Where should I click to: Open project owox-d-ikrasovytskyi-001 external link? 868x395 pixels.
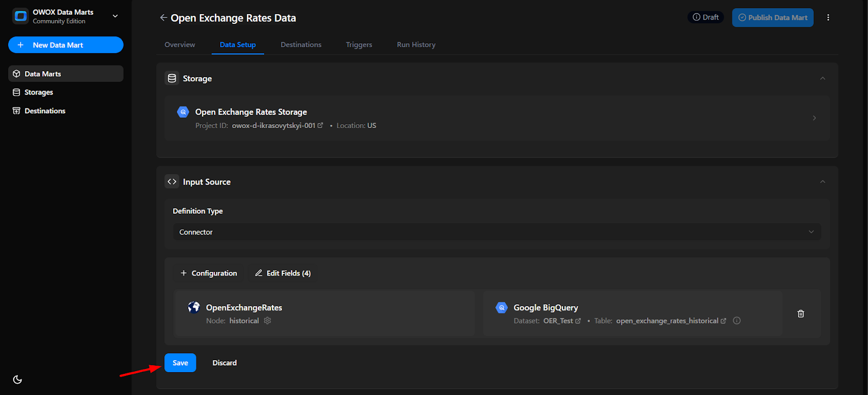(320, 125)
